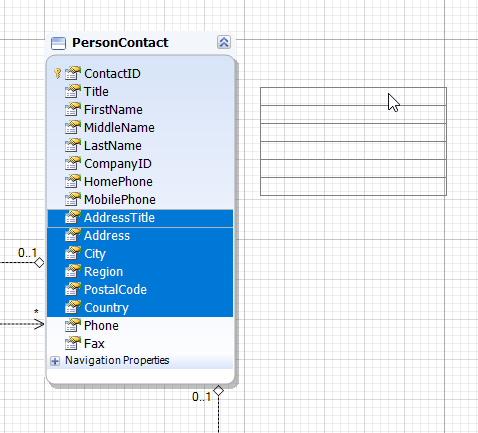This screenshot has width=478, height=433.
Task: Select the Fax property
Action: (x=140, y=344)
